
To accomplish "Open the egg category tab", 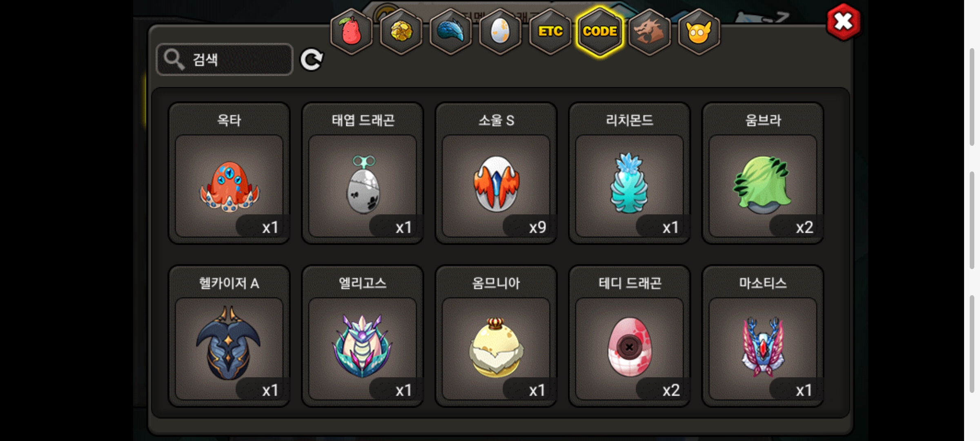I will click(500, 31).
